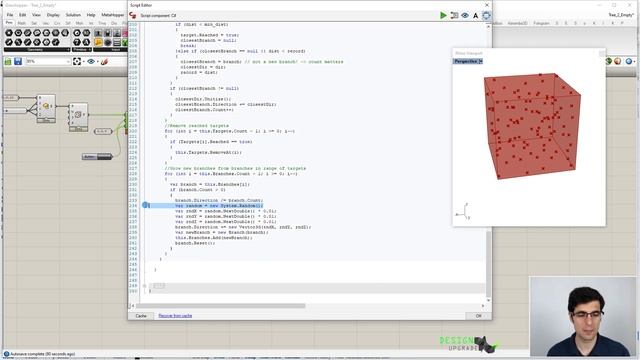The height and width of the screenshot is (360, 640).
Task: Click the last hexagon icon in Geometry top row
Action: [x=65, y=33]
